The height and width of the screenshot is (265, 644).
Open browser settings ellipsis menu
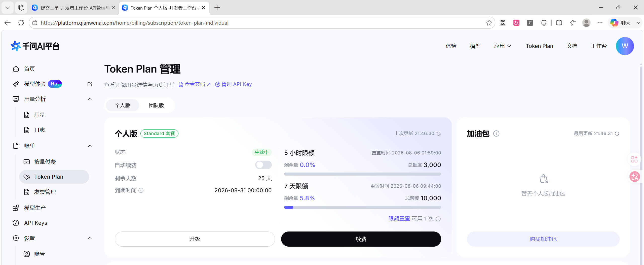click(x=600, y=23)
